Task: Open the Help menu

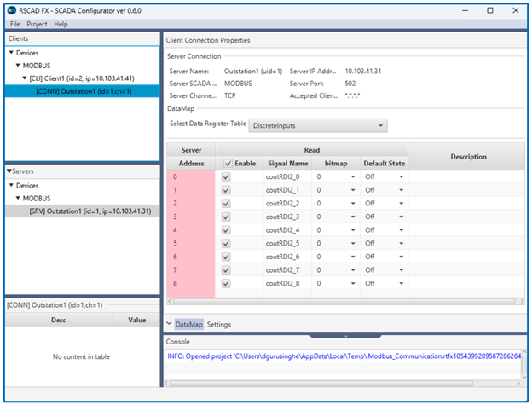Action: (61, 24)
